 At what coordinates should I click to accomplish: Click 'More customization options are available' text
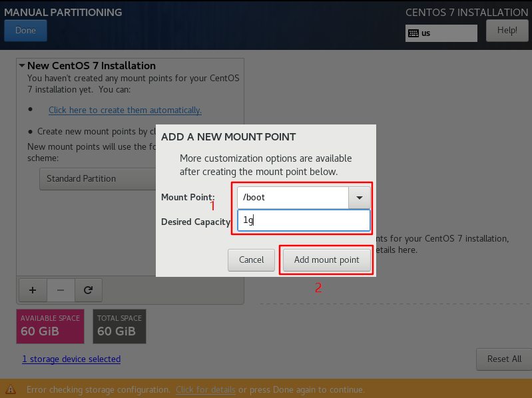tap(266, 158)
